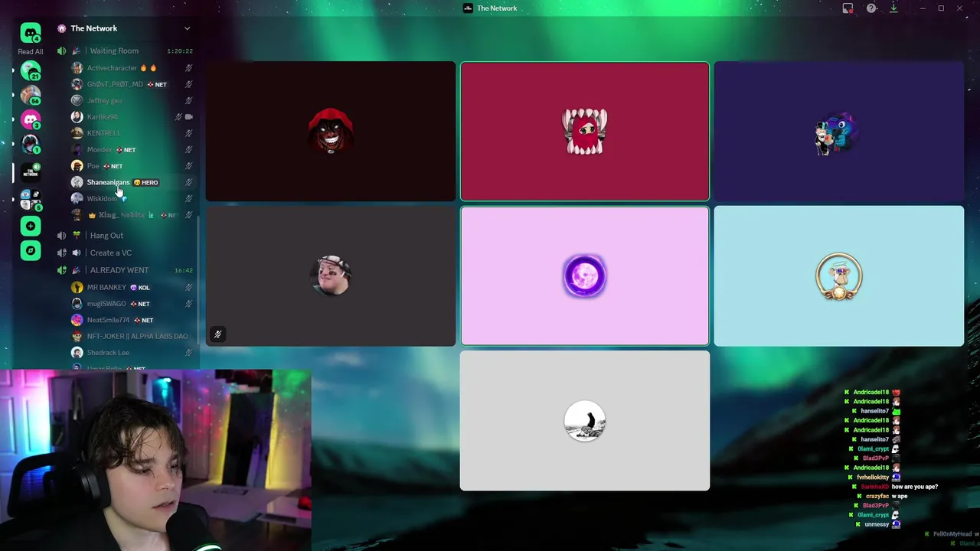Click the Read All label
This screenshot has width=980, height=551.
(31, 51)
